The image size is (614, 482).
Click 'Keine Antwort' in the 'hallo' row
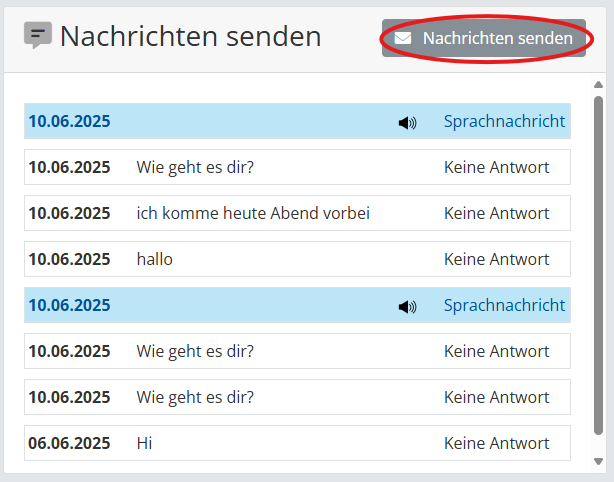pos(496,259)
